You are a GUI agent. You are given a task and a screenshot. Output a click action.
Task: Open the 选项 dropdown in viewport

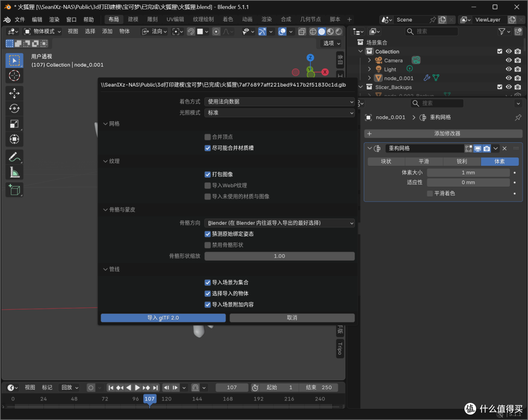click(331, 44)
